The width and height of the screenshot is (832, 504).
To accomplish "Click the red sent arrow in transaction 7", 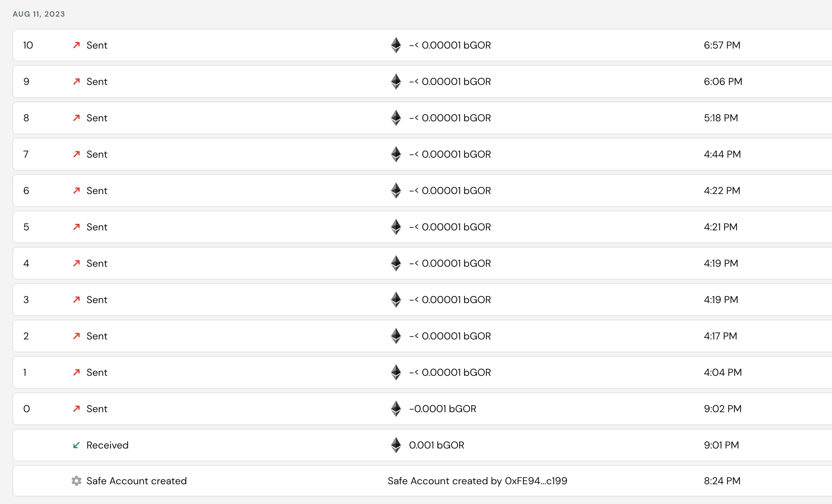I will point(76,154).
